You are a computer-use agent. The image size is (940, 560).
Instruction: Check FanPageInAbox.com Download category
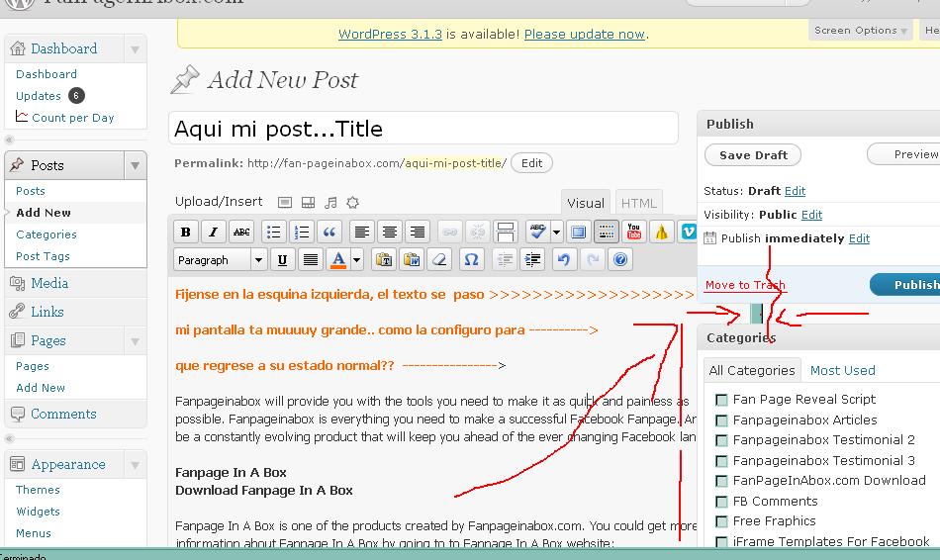pos(721,481)
